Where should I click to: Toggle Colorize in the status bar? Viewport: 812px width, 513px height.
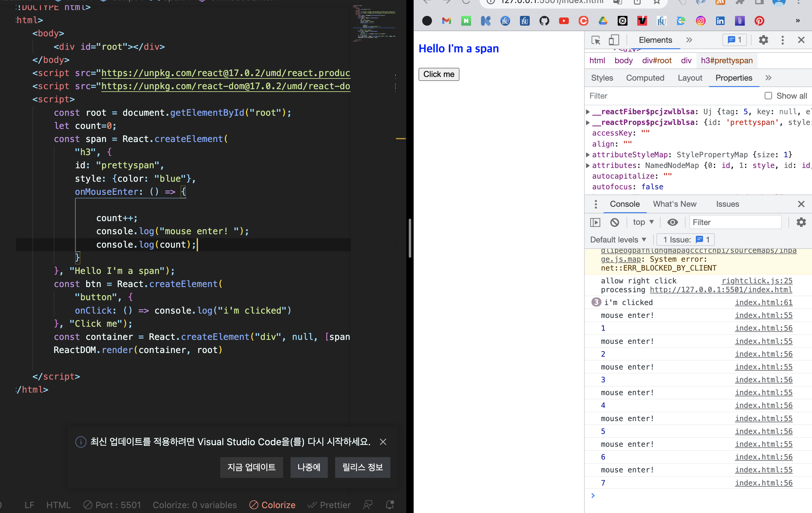(x=272, y=504)
